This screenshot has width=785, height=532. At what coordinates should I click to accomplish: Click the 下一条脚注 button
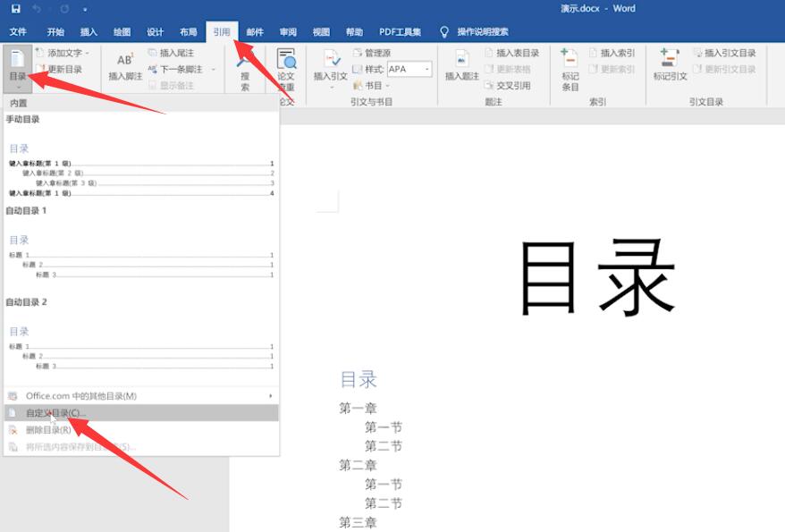(x=175, y=69)
